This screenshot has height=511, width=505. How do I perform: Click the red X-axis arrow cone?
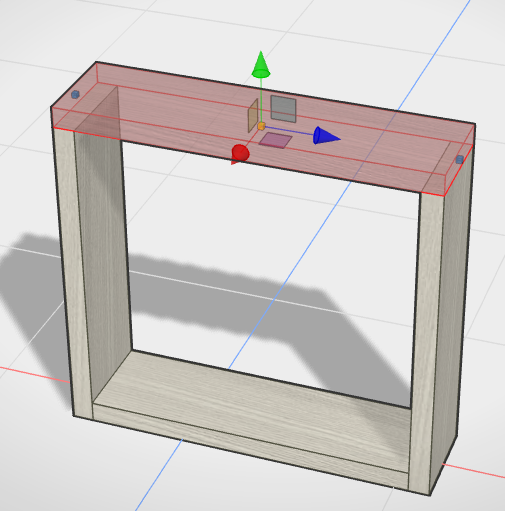240,154
